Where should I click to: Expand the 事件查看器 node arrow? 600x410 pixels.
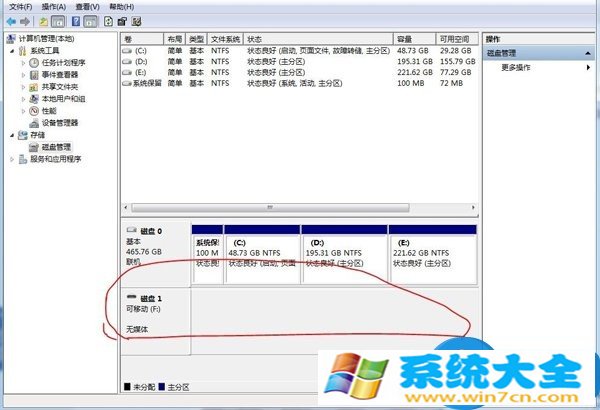point(23,75)
